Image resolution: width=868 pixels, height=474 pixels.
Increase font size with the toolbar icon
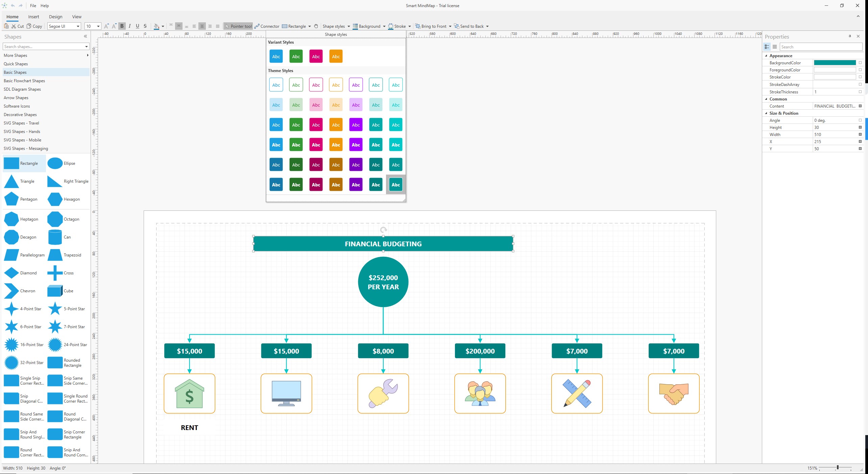pyautogui.click(x=106, y=26)
